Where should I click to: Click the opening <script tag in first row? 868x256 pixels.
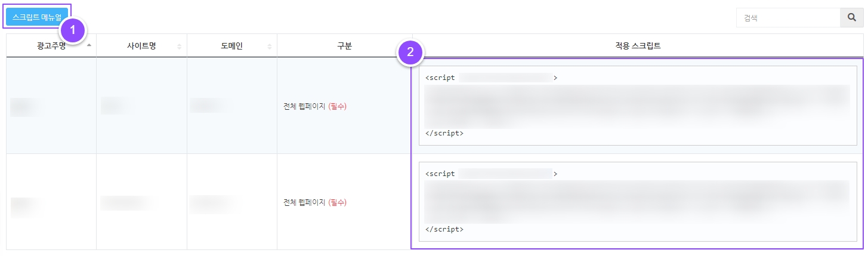tap(440, 78)
